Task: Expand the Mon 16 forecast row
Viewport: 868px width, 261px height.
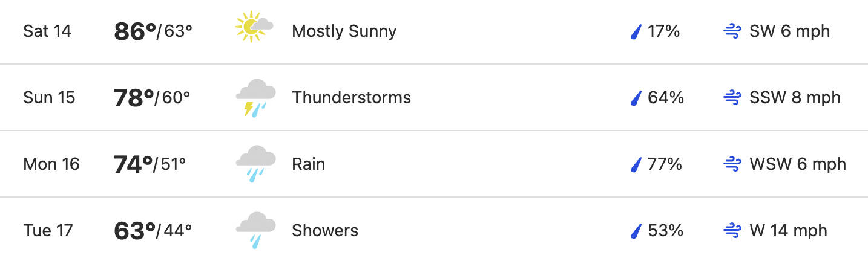Action: pos(434,164)
